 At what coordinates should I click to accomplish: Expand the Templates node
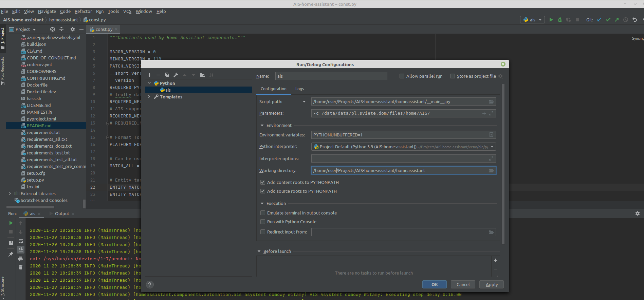(x=149, y=97)
